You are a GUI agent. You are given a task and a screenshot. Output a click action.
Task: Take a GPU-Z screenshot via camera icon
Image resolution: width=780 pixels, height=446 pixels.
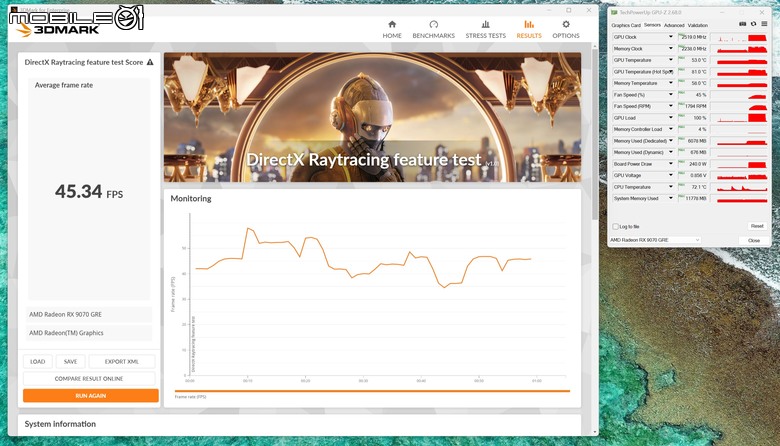tap(743, 24)
